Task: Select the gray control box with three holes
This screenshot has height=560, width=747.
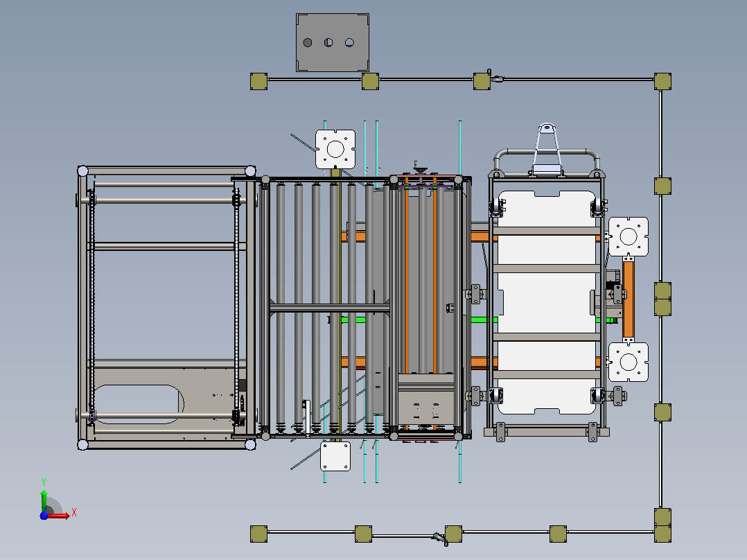Action: tap(333, 42)
